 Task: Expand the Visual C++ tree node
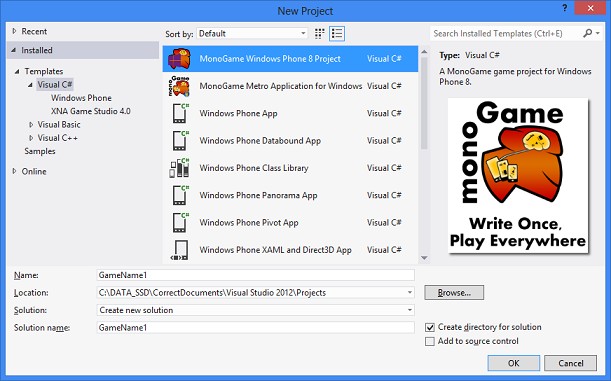click(31, 138)
